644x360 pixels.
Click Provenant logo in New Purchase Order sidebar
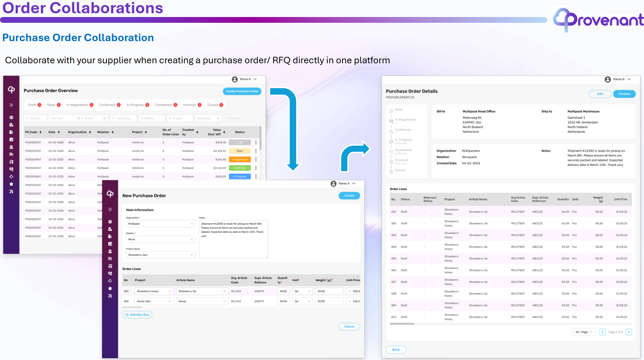pyautogui.click(x=110, y=194)
